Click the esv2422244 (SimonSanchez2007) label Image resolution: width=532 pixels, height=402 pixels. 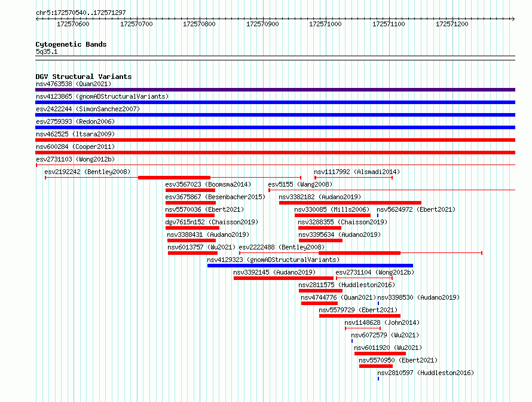(88, 109)
